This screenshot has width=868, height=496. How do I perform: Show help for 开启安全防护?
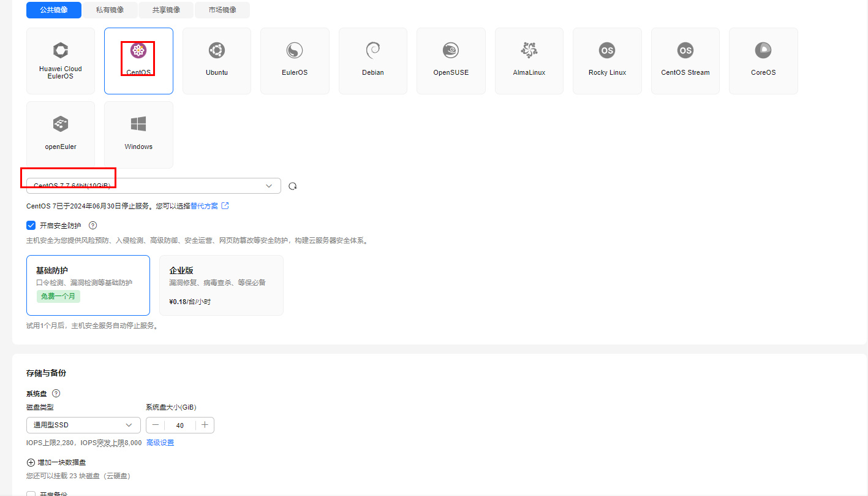[93, 226]
